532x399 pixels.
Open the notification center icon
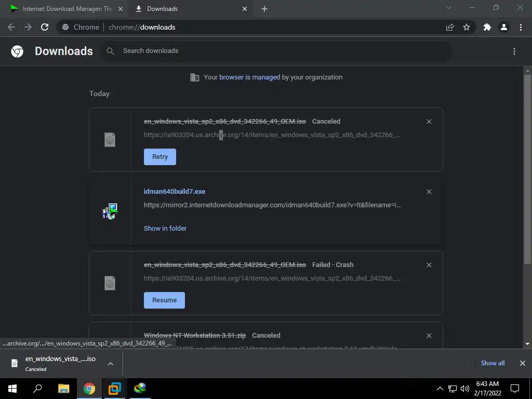pyautogui.click(x=515, y=389)
